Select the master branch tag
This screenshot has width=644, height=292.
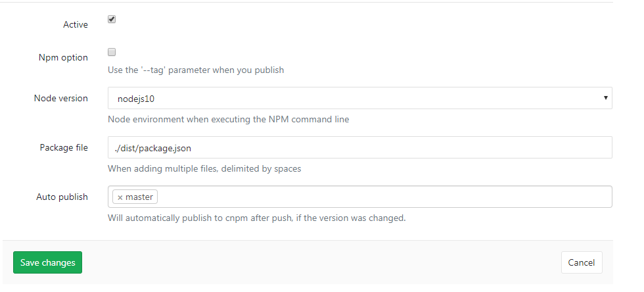pos(139,197)
